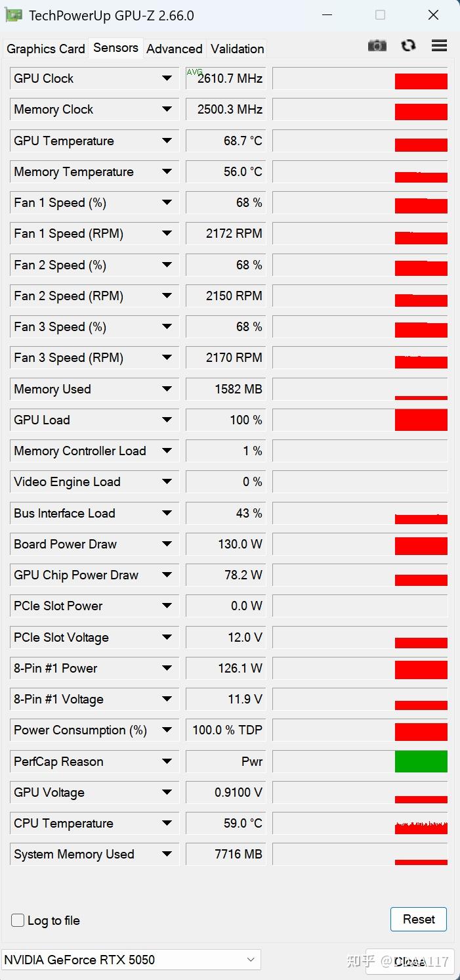Click the refresh arrows icon
This screenshot has height=980, width=460.
click(x=409, y=45)
